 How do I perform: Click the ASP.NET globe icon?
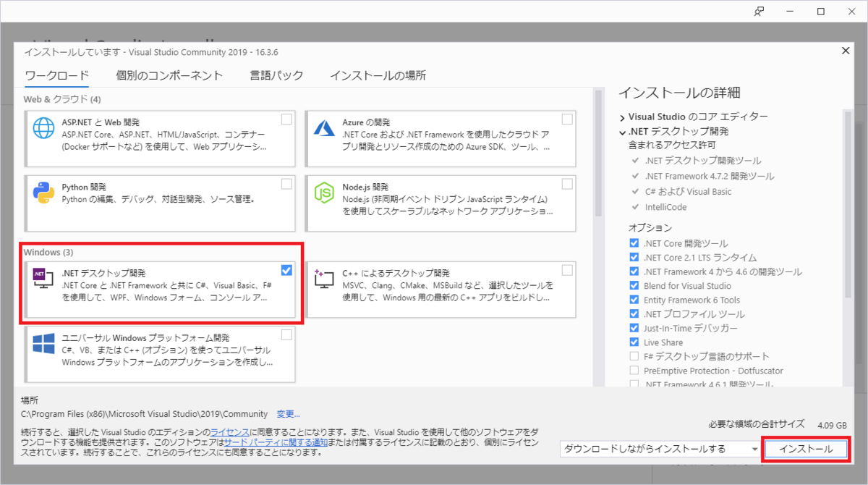coord(43,129)
